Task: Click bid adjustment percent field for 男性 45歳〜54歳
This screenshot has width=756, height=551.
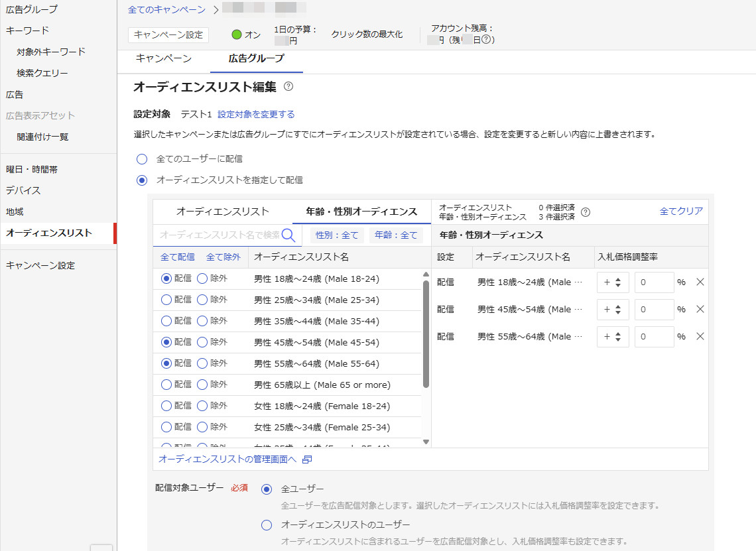Action: tap(654, 310)
